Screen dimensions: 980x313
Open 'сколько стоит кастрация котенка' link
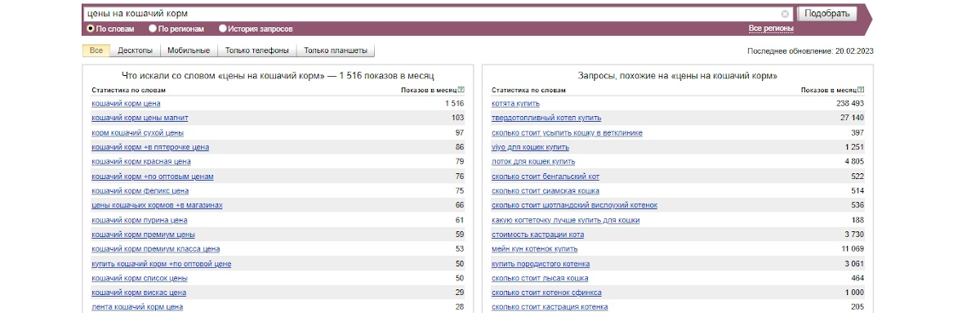(x=550, y=306)
